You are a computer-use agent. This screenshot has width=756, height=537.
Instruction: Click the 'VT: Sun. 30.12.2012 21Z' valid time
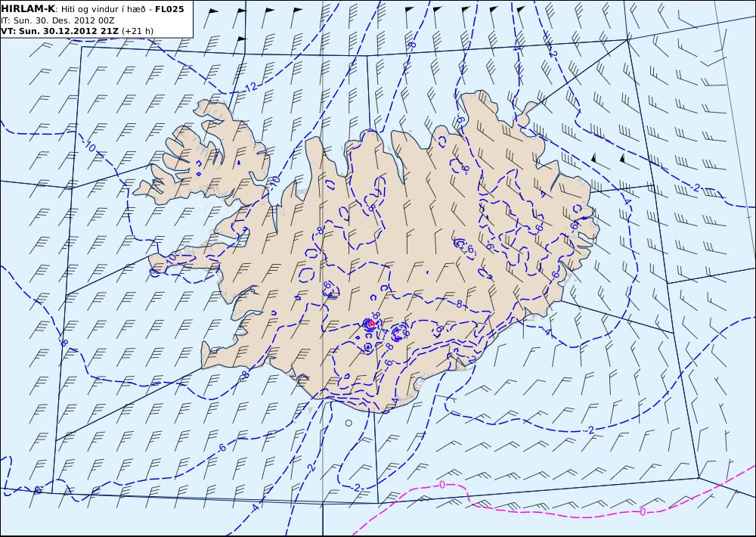[60, 31]
